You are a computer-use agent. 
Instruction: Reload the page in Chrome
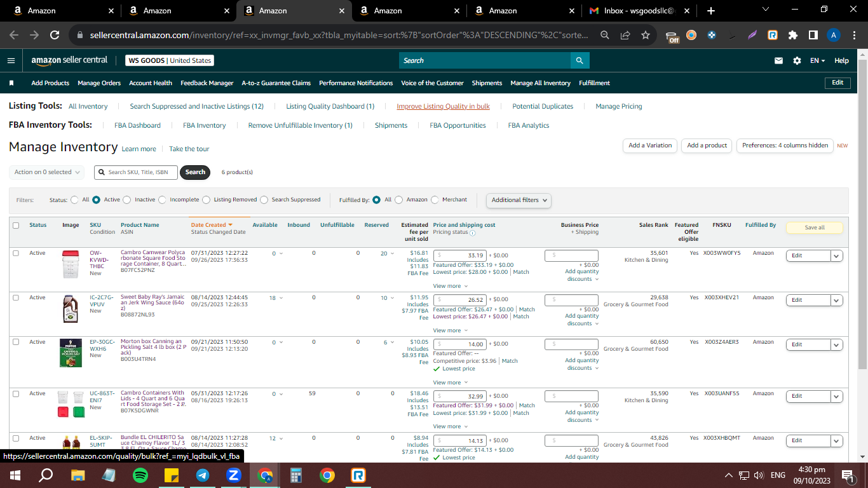tap(55, 36)
